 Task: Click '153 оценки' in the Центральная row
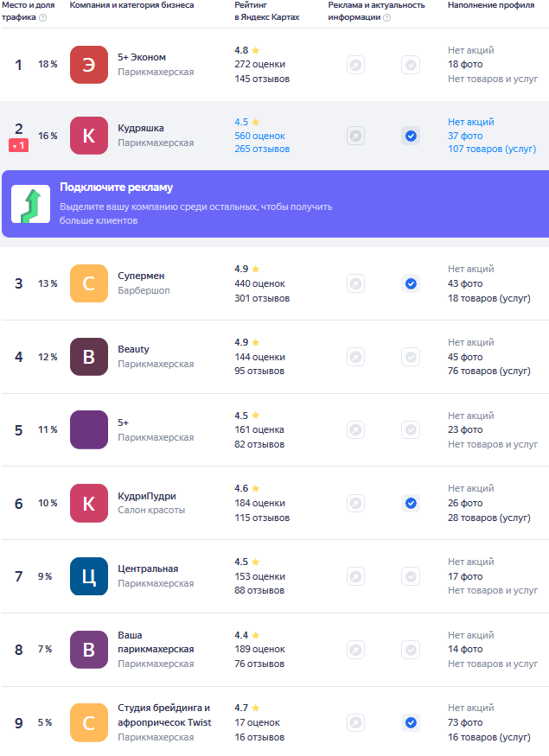259,576
